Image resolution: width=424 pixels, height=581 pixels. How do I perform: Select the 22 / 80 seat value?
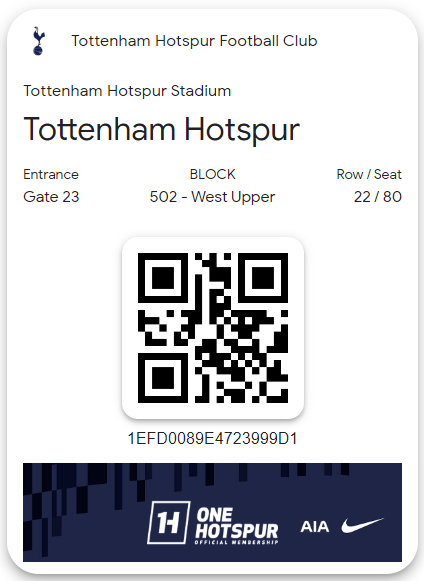coord(378,197)
